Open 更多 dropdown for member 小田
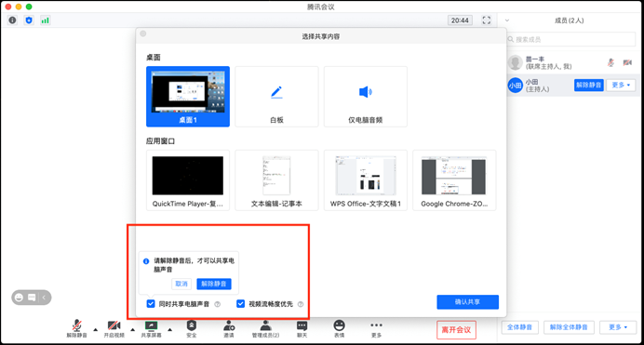This screenshot has height=345, width=644. (621, 85)
